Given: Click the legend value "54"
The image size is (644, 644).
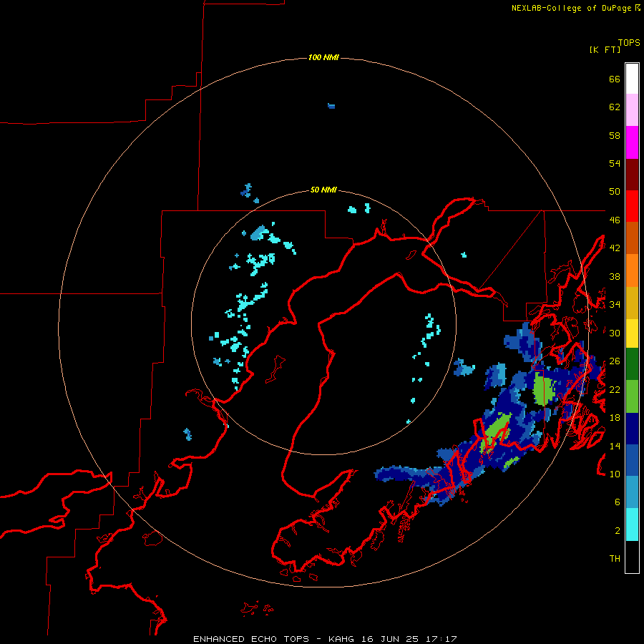Looking at the screenshot, I should (x=615, y=164).
